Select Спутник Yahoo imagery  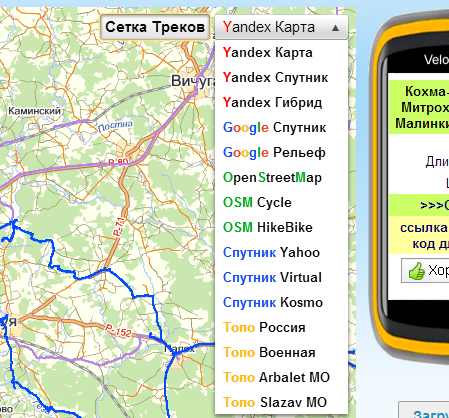click(282, 253)
